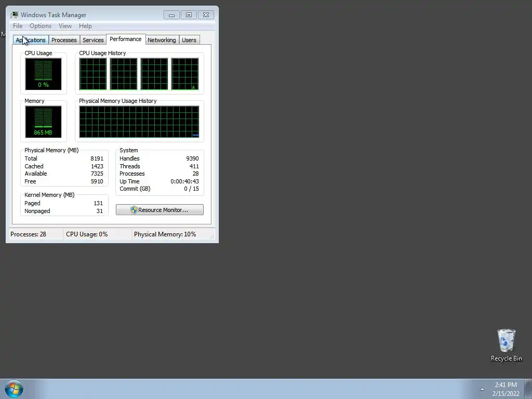Switch to the Users tab
Screen dimensions: 532x399
(x=189, y=40)
